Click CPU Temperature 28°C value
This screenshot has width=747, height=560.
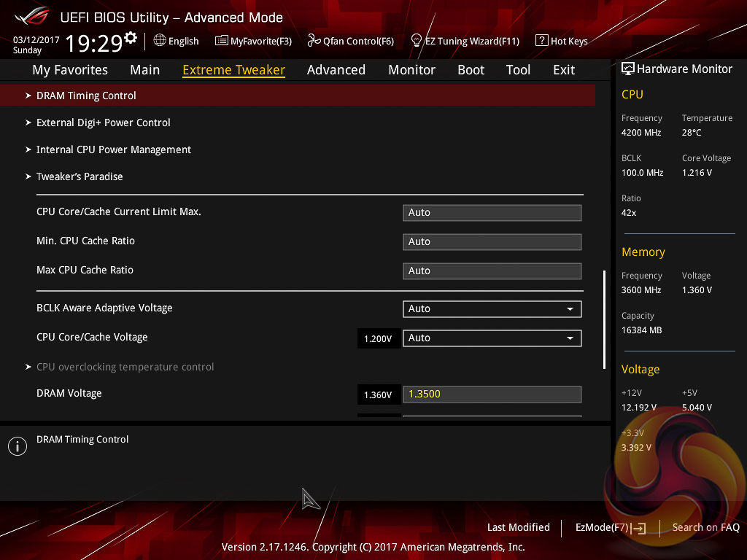(692, 133)
